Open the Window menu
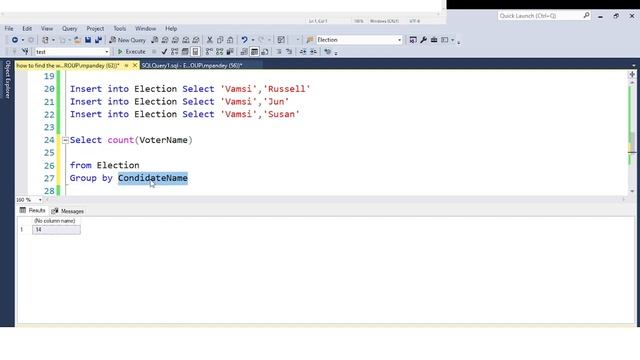Screen dimensions: 640x360 point(145,29)
